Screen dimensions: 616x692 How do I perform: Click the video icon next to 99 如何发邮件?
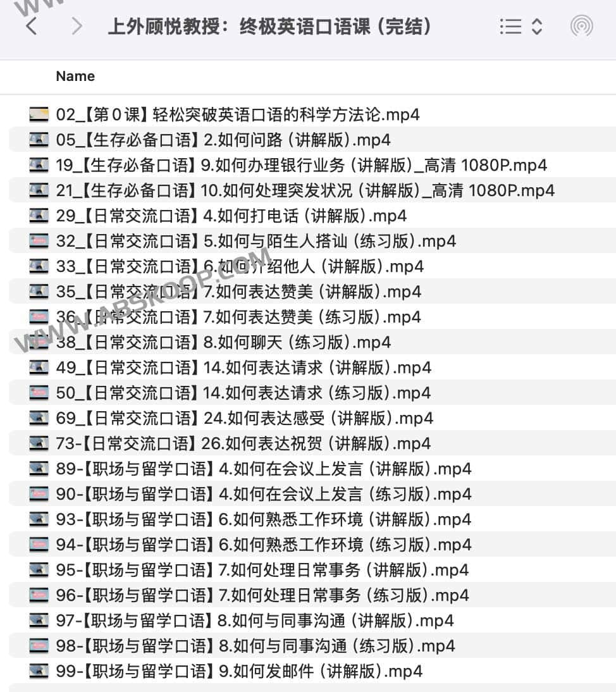[39, 671]
